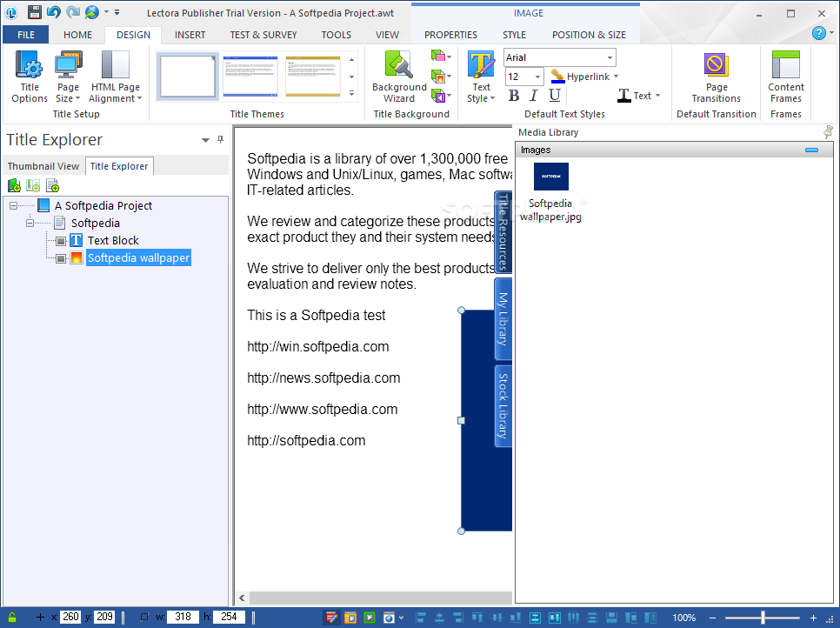Launch the Background Wizard

tap(399, 77)
